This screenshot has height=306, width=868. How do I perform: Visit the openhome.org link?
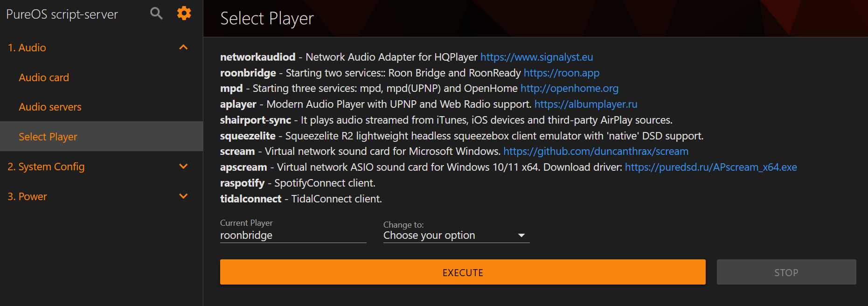click(x=569, y=88)
